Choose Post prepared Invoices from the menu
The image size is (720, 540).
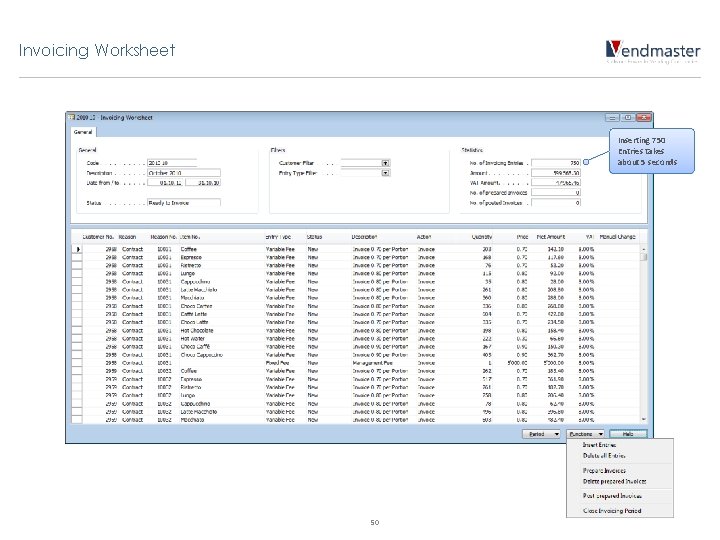(612, 496)
